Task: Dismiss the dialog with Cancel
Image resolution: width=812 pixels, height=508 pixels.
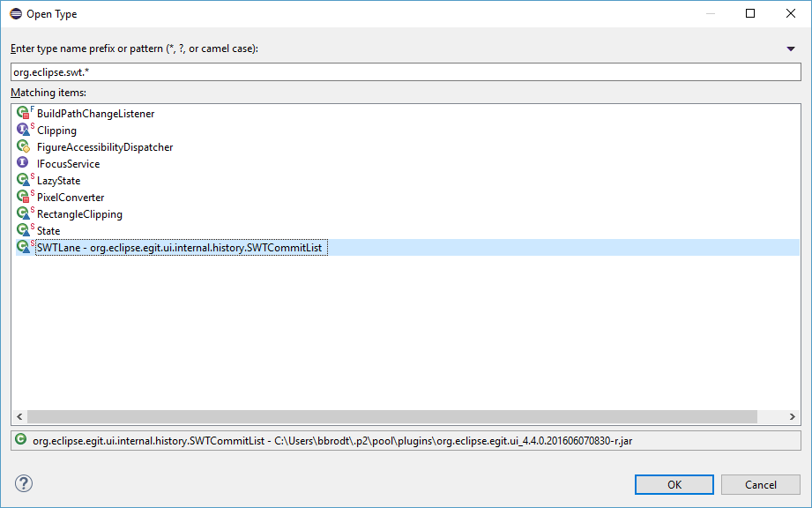Action: pos(760,484)
